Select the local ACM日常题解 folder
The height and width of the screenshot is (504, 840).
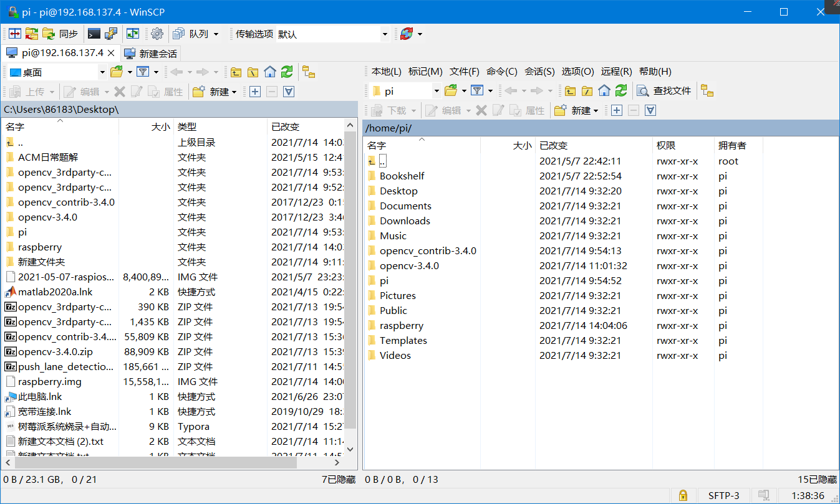(x=48, y=157)
